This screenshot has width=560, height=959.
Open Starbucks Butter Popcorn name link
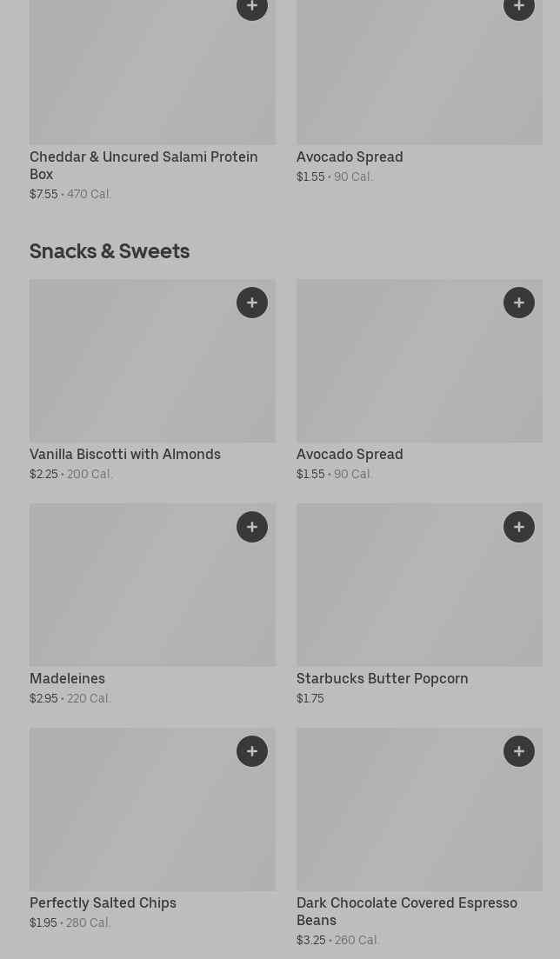pyautogui.click(x=382, y=678)
